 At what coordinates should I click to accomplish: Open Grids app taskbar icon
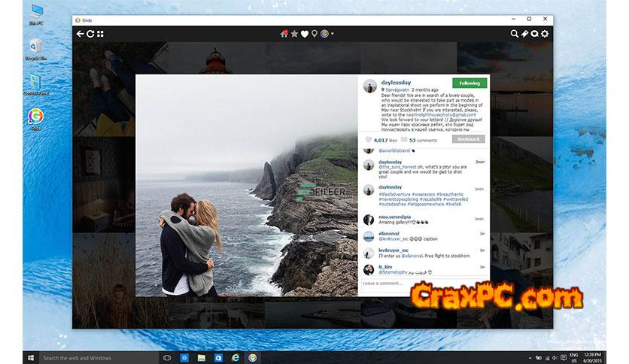click(252, 357)
